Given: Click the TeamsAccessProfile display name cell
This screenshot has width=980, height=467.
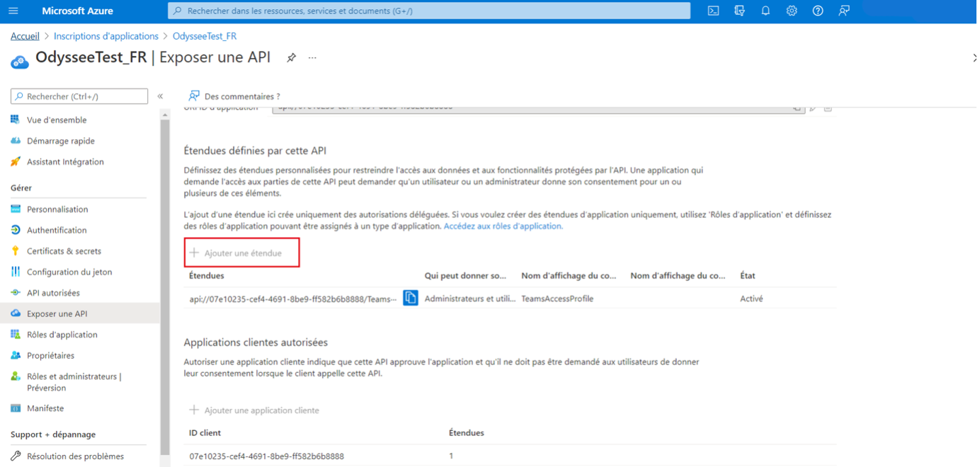Looking at the screenshot, I should coord(557,299).
